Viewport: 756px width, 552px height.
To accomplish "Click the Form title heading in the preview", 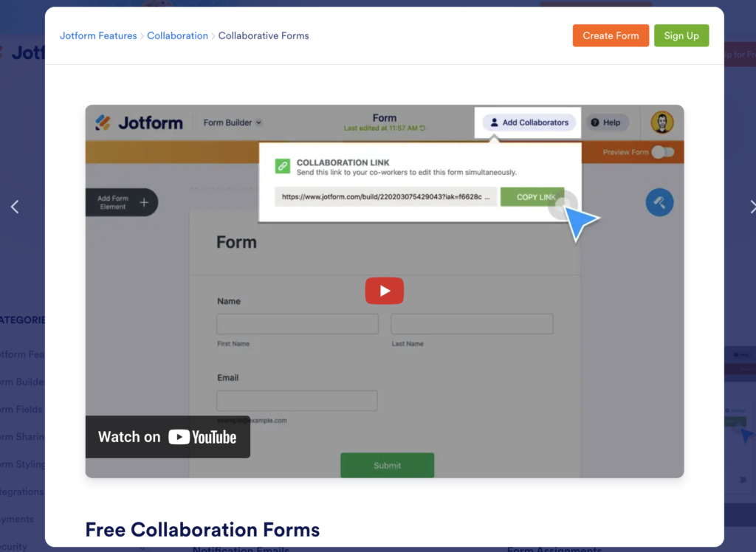I will click(x=236, y=242).
